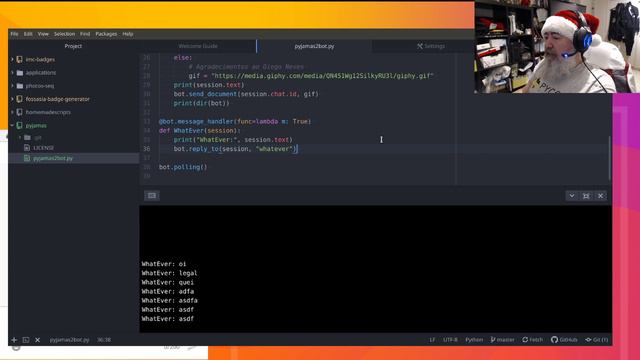Viewport: 640px width, 360px height.
Task: Expand the photos-seq folder
Action: tap(12, 86)
